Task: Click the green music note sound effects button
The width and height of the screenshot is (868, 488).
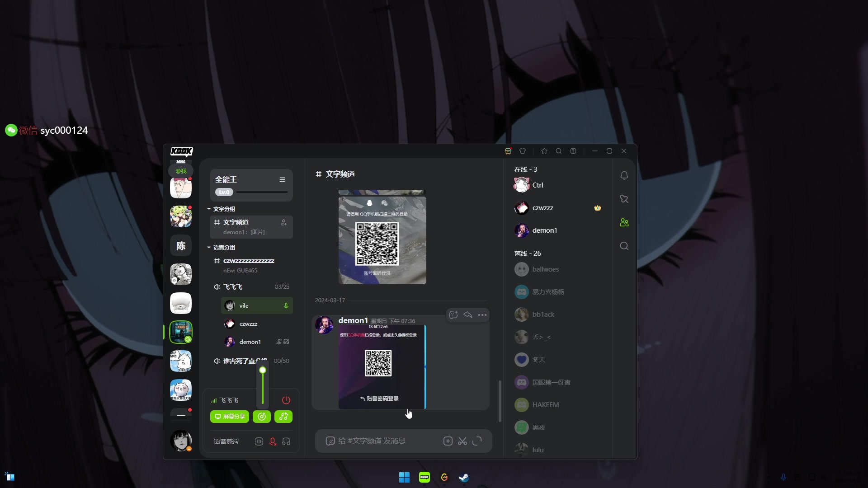Action: point(283,417)
